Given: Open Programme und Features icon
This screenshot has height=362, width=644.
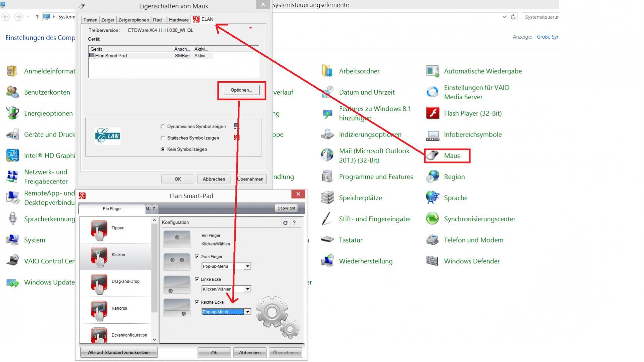Looking at the screenshot, I should pyautogui.click(x=327, y=177).
